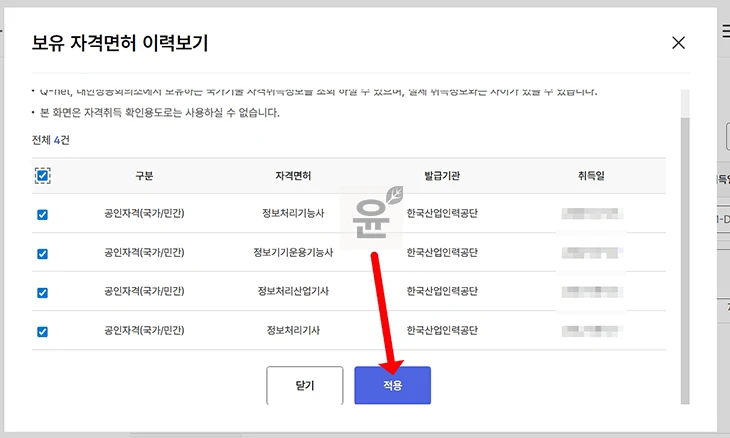730x438 pixels.
Task: Click the 정보처리기능사 license cell
Action: point(293,213)
